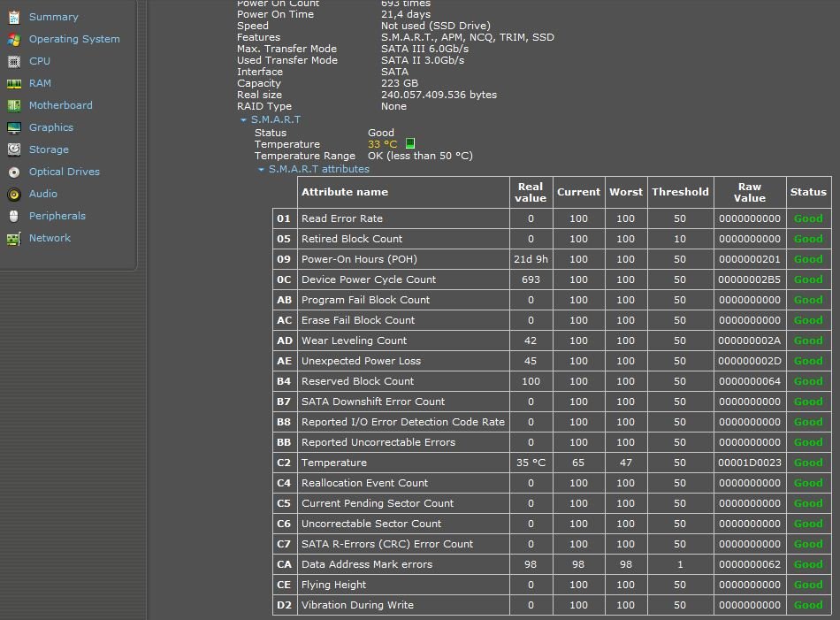The image size is (840, 620).
Task: Click the Operating System Windows flag icon
Action: [13, 39]
